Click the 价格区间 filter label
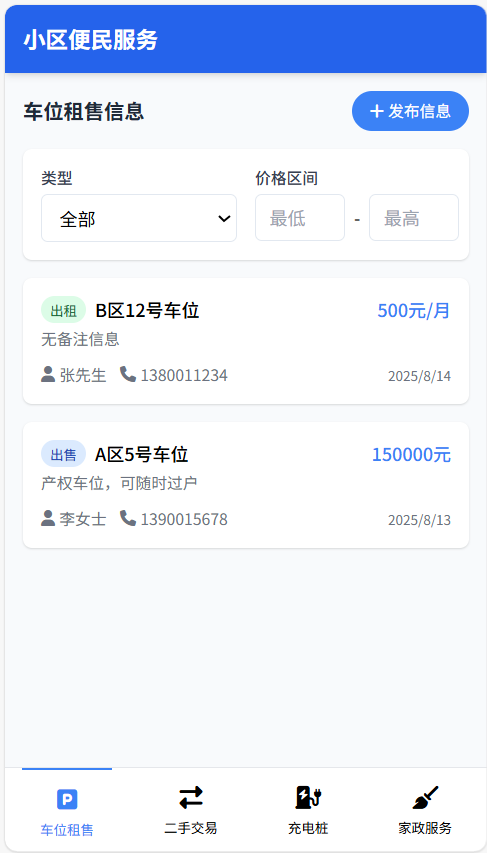The width and height of the screenshot is (487, 853). pos(287,178)
